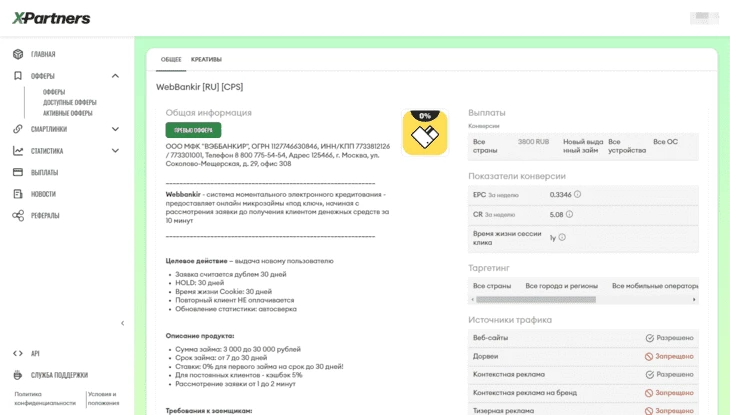The width and height of the screenshot is (730, 415).
Task: Click Все ОС payout cell
Action: [665, 142]
